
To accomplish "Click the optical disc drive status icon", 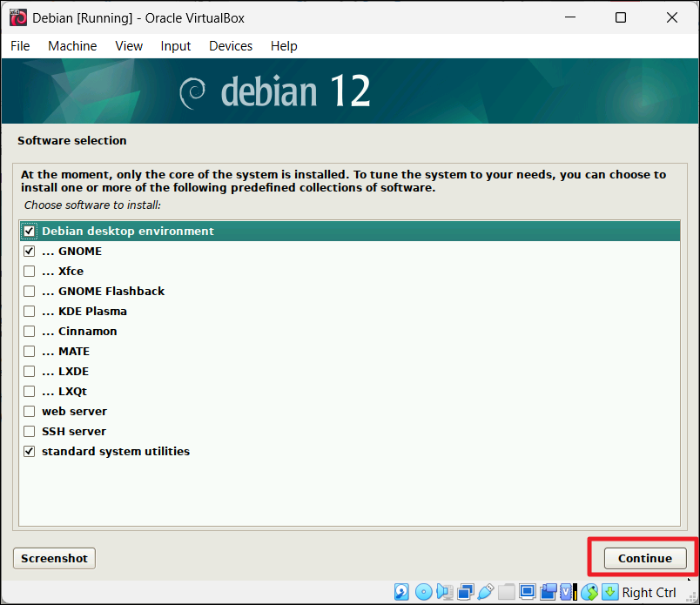I will pyautogui.click(x=423, y=592).
